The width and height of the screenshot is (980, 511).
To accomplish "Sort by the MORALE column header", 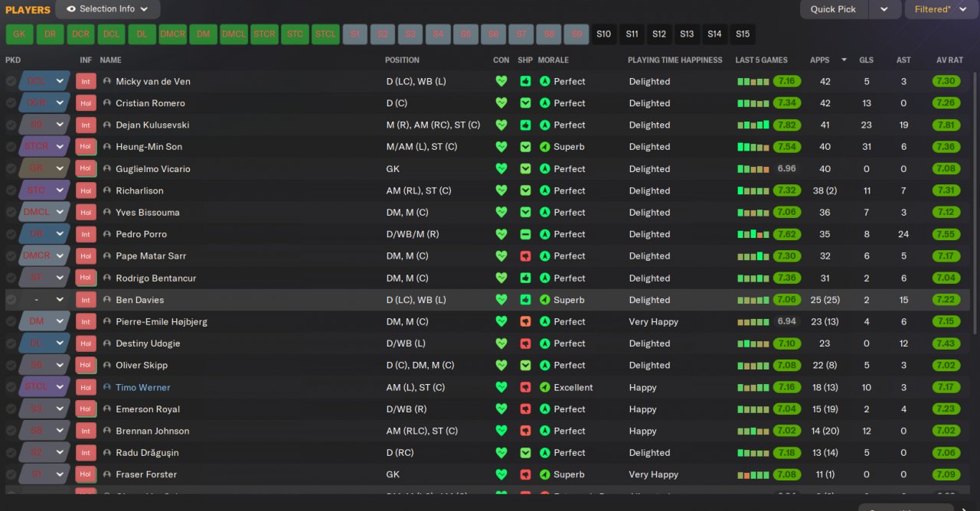I will point(553,60).
